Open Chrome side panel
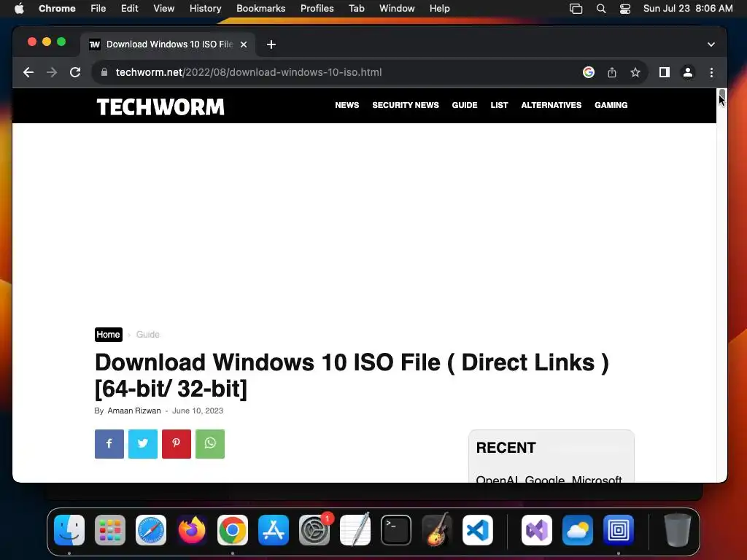The height and width of the screenshot is (560, 747). pyautogui.click(x=665, y=72)
